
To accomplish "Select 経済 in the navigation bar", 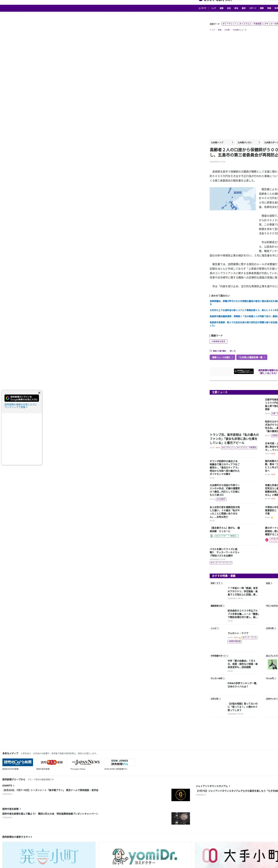I will click(x=244, y=8).
